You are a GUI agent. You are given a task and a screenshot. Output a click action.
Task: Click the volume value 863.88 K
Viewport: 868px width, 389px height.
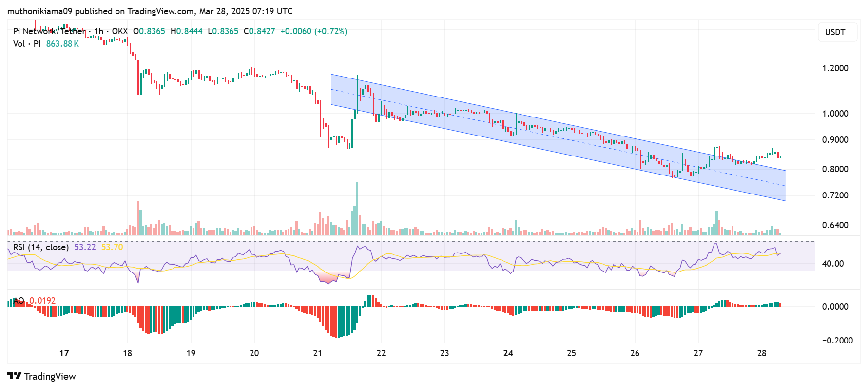(62, 44)
